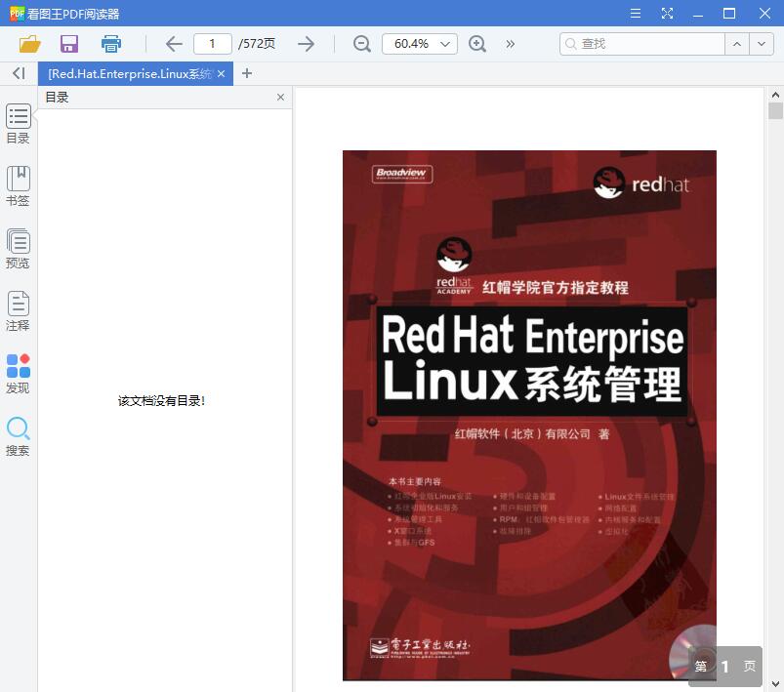This screenshot has height=692, width=784.
Task: Go to the previous page arrow
Action: pos(174,44)
